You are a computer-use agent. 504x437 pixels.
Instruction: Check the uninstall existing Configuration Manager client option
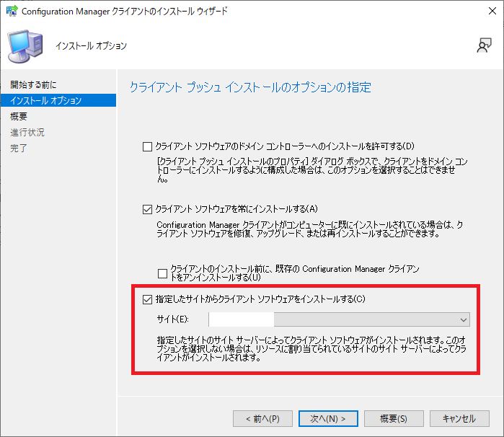162,273
